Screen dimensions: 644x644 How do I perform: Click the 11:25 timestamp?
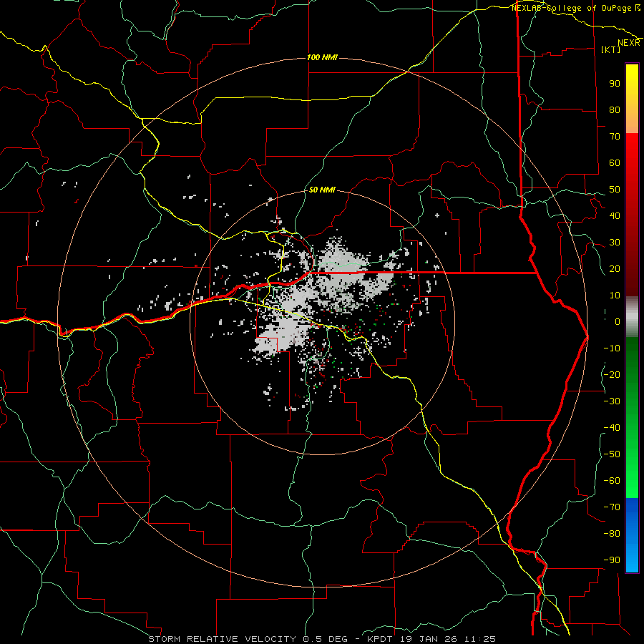tap(480, 639)
